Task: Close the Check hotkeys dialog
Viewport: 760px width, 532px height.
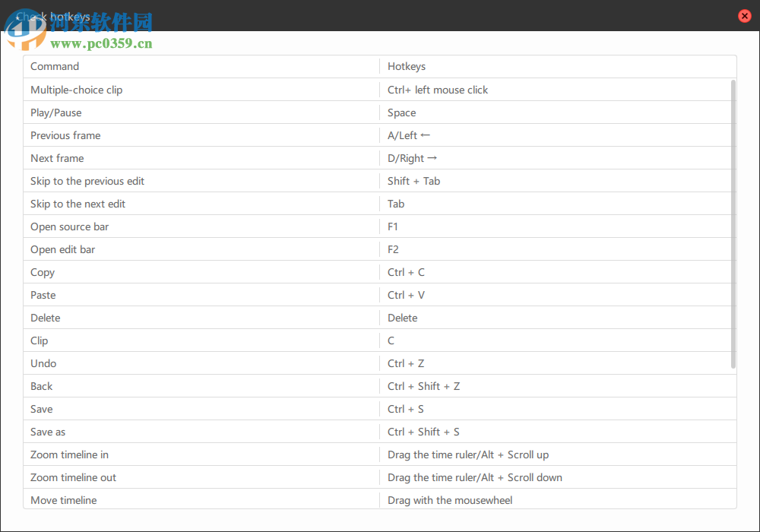Action: [x=745, y=16]
